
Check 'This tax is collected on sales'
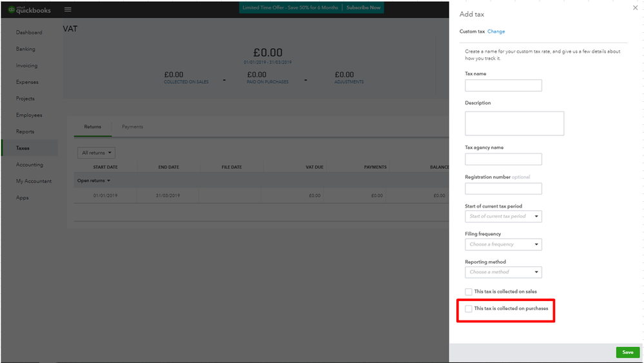[468, 291]
